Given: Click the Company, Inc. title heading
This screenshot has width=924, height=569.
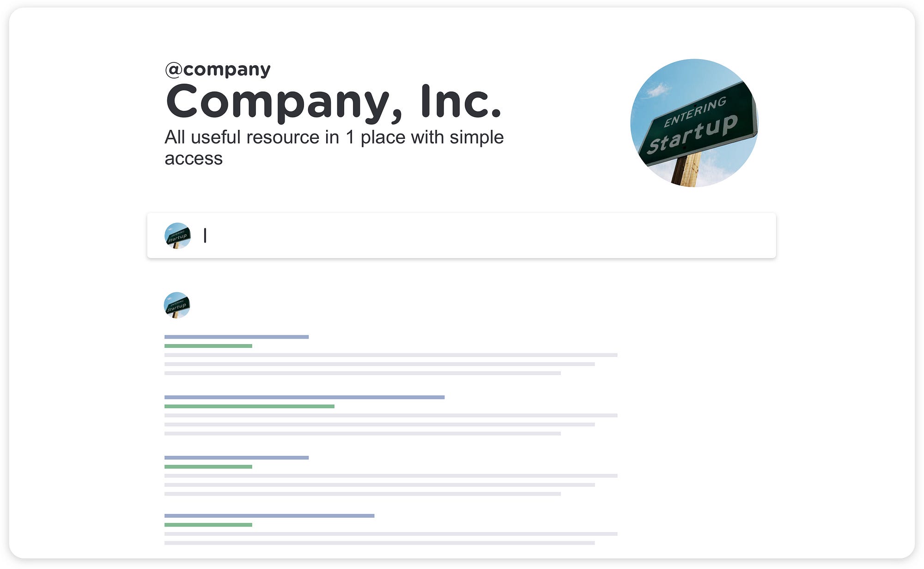Looking at the screenshot, I should click(333, 102).
